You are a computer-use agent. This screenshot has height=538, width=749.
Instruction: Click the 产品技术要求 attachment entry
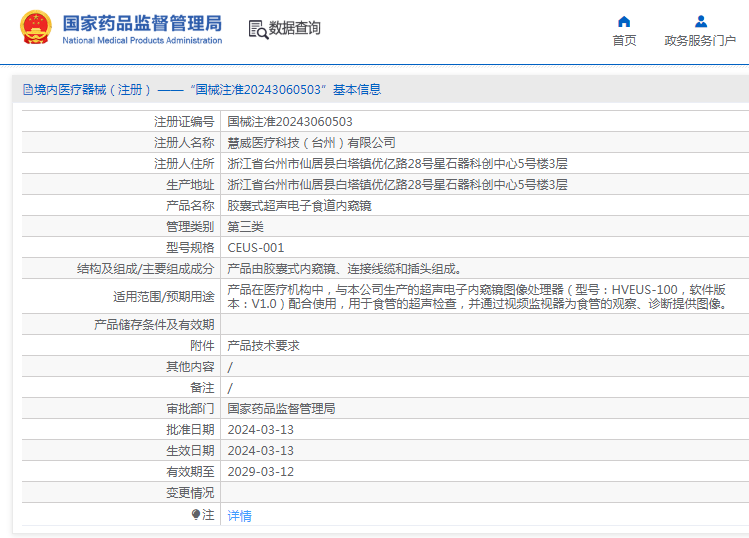[263, 346]
